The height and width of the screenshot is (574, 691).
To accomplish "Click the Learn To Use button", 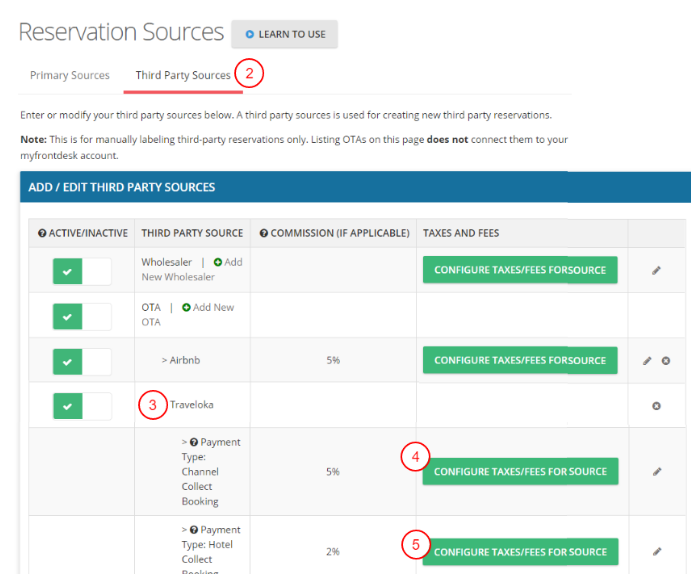I will 285,34.
